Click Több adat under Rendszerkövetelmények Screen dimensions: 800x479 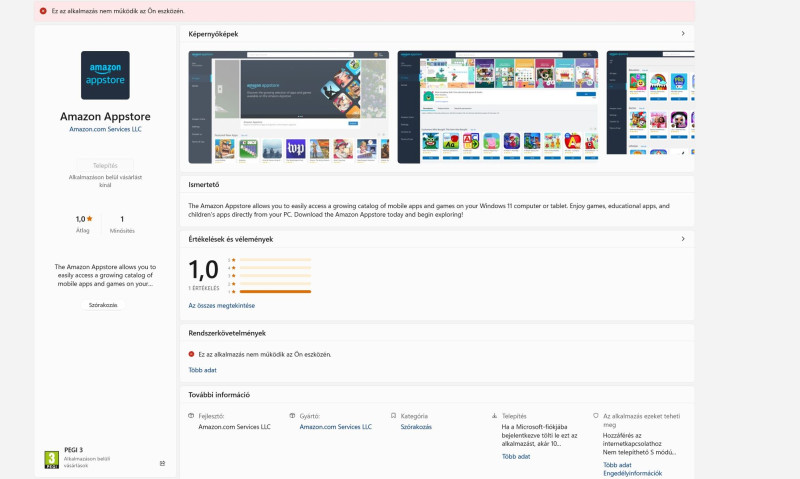coord(203,370)
